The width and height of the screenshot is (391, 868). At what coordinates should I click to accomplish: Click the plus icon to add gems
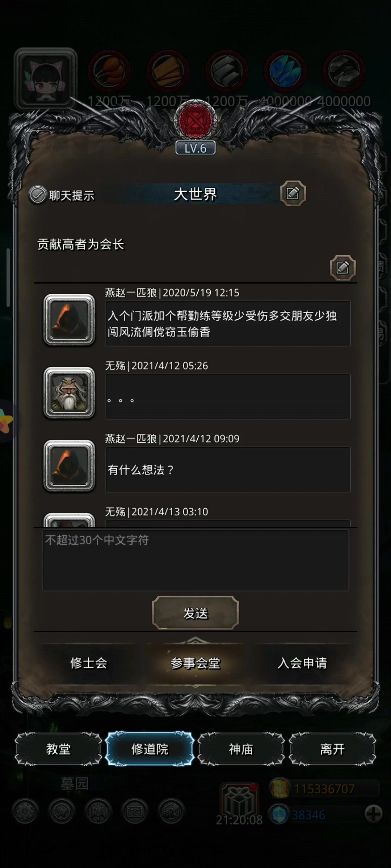[373, 814]
